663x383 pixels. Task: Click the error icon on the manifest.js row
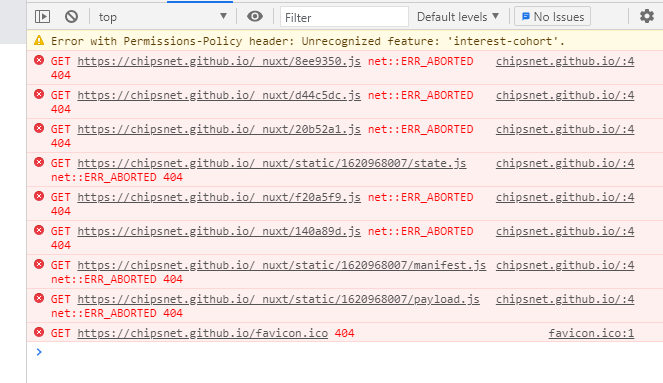pos(39,264)
